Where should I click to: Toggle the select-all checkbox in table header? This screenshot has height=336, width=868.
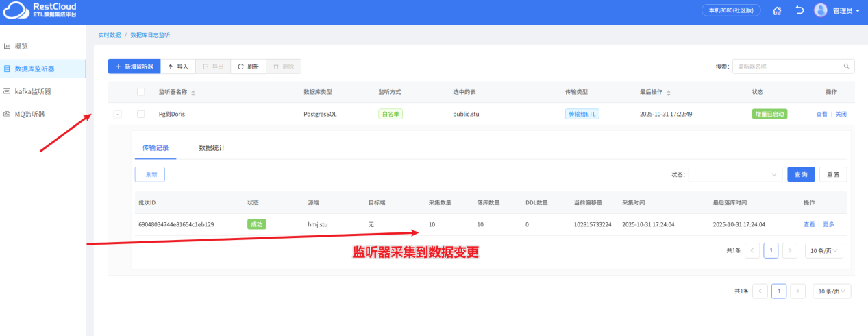pos(141,92)
